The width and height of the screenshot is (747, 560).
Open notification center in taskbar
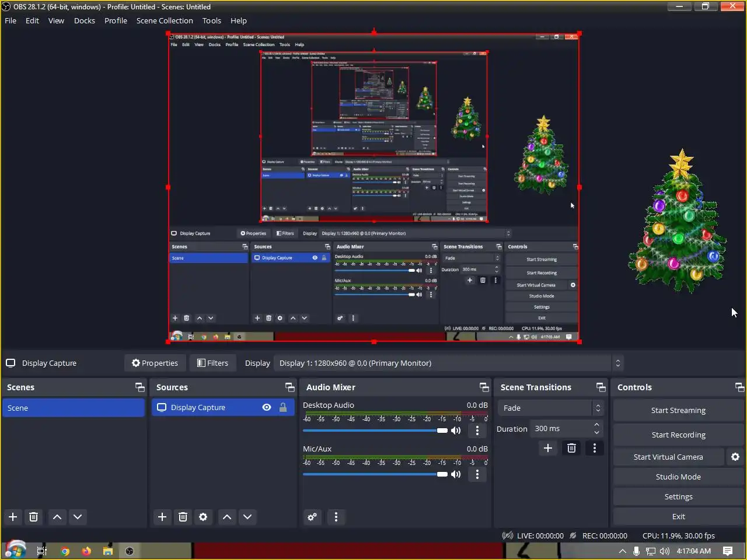coord(728,551)
